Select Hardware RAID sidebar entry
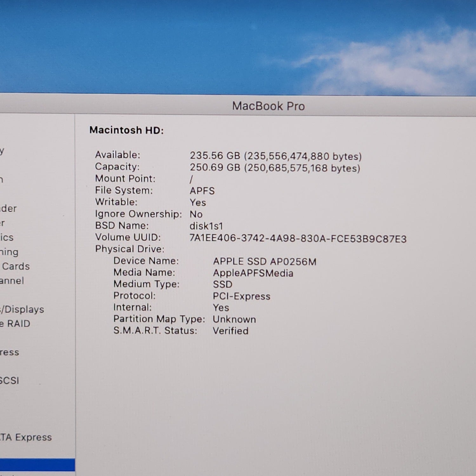 click(15, 324)
